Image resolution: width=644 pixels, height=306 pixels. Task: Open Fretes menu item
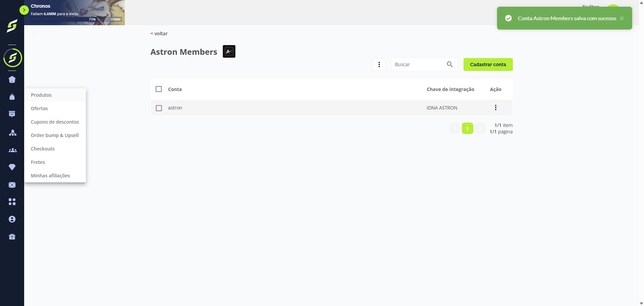[55, 162]
